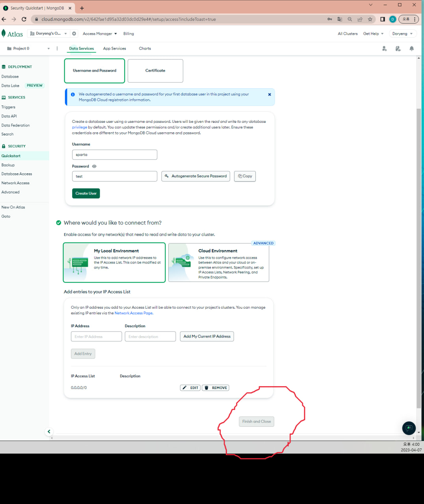Open Backup in sidebar
The height and width of the screenshot is (504, 424).
point(8,165)
